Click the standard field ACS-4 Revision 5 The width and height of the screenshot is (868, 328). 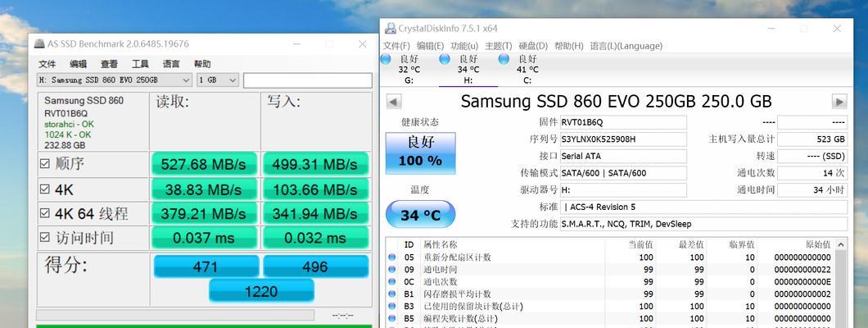coord(703,207)
